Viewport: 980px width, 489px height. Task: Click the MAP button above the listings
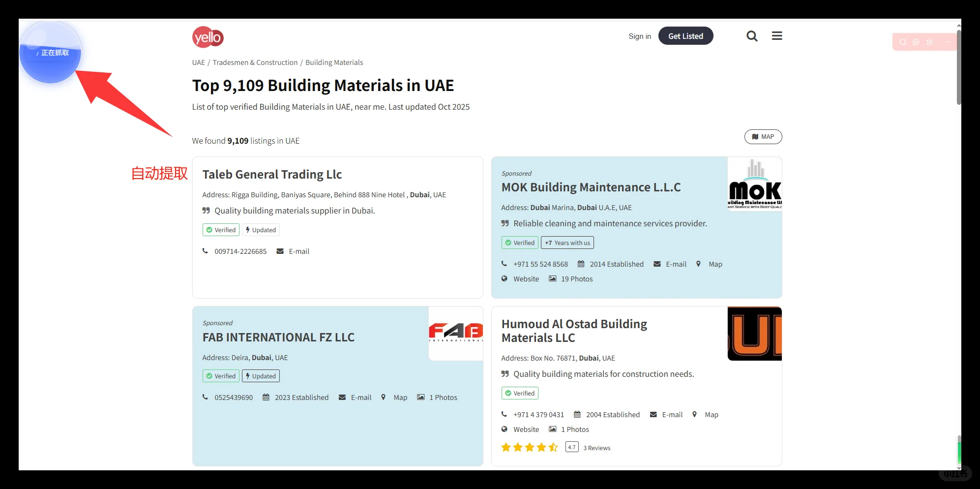point(763,137)
